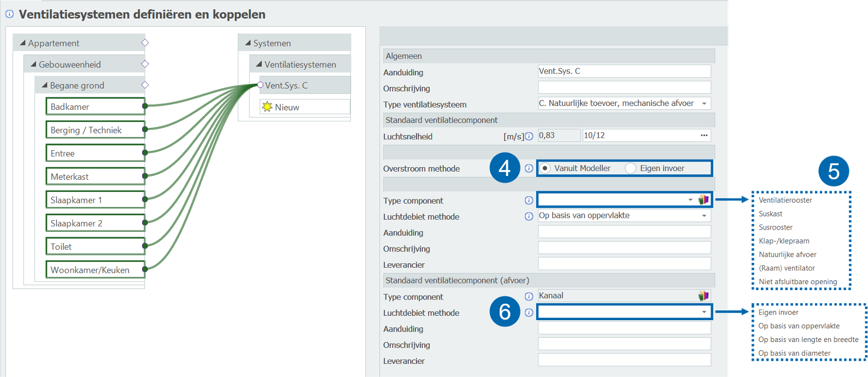868x377 pixels.
Task: Choose Op basis van diameter option
Action: pyautogui.click(x=794, y=353)
